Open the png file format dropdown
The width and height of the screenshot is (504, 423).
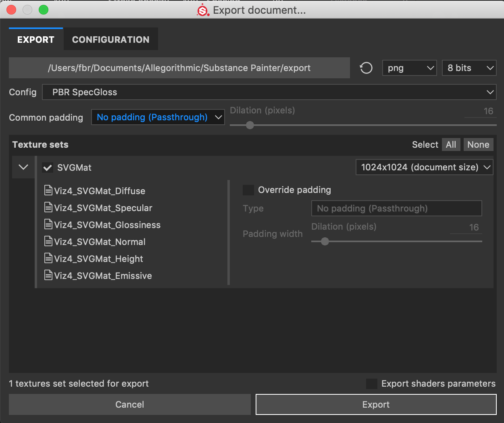click(x=409, y=68)
